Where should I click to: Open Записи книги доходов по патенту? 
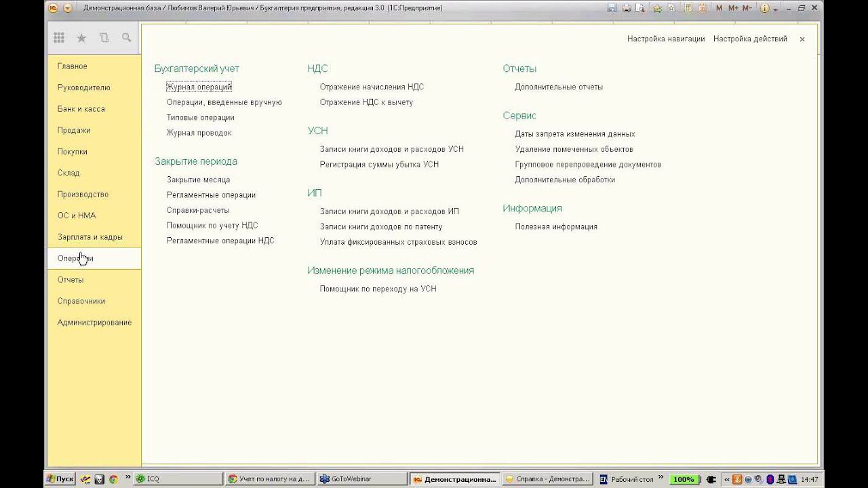coord(381,227)
